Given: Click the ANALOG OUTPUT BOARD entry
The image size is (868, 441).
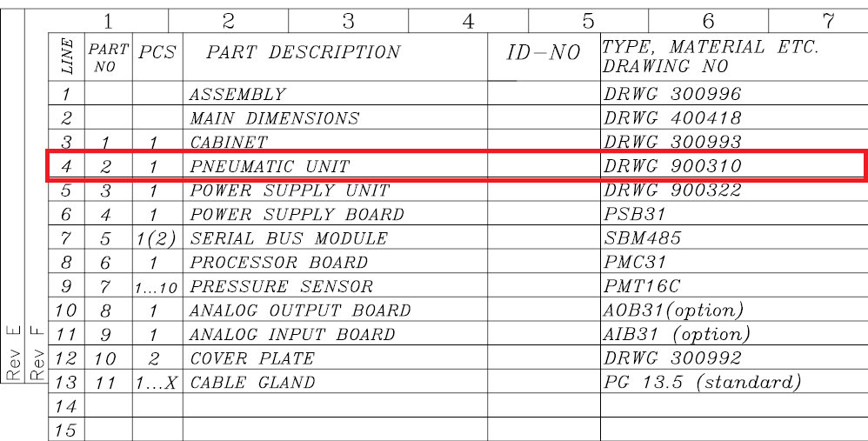Looking at the screenshot, I should tap(300, 311).
